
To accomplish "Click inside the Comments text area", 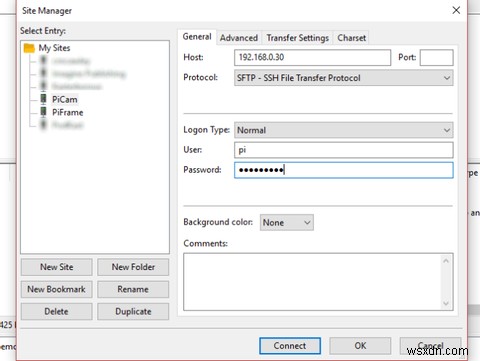I will 312,282.
